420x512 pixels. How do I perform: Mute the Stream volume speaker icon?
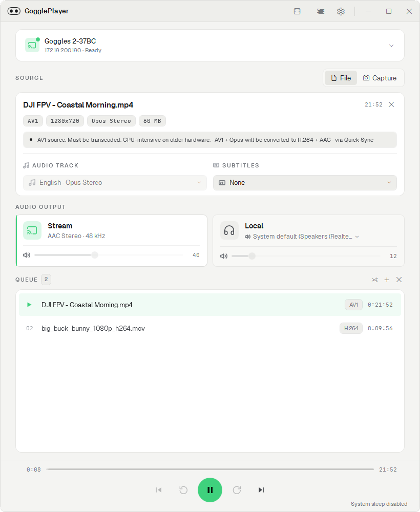click(x=27, y=255)
